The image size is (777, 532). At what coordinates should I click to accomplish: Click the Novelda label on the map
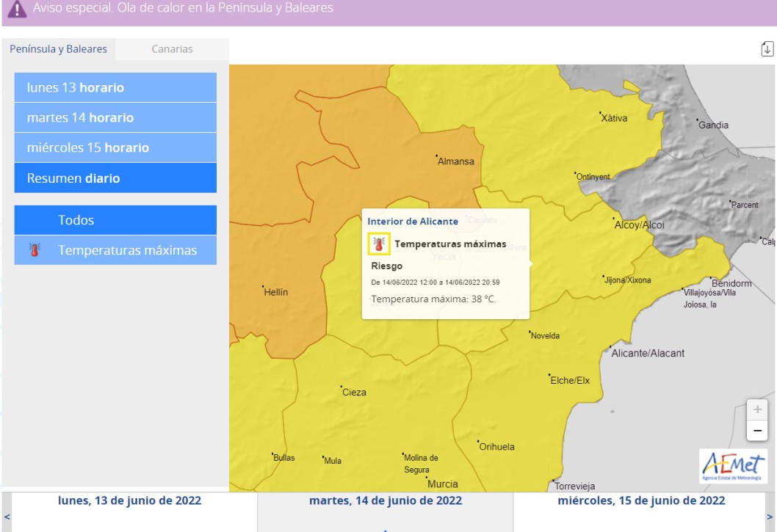pyautogui.click(x=545, y=335)
